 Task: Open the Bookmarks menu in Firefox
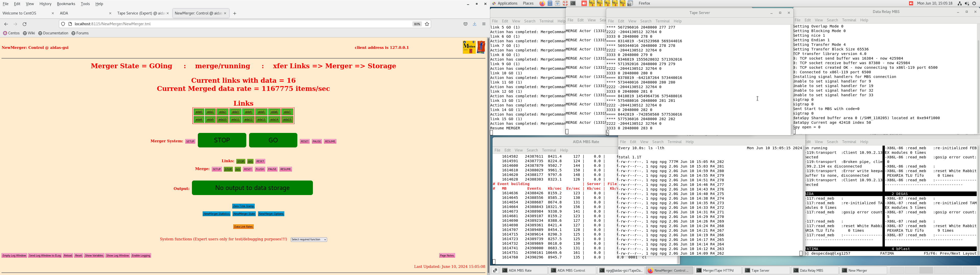point(66,4)
